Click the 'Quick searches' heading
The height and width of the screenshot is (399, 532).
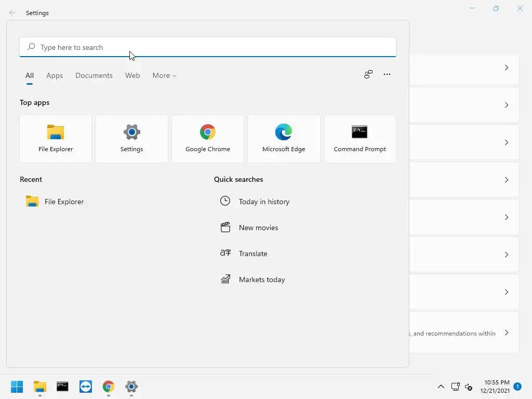pos(238,179)
